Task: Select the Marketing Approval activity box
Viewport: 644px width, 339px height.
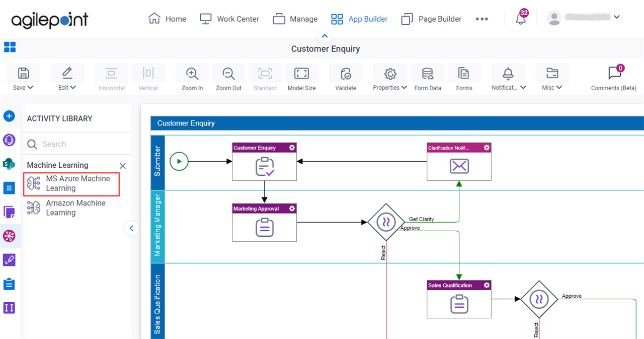Action: click(x=264, y=223)
